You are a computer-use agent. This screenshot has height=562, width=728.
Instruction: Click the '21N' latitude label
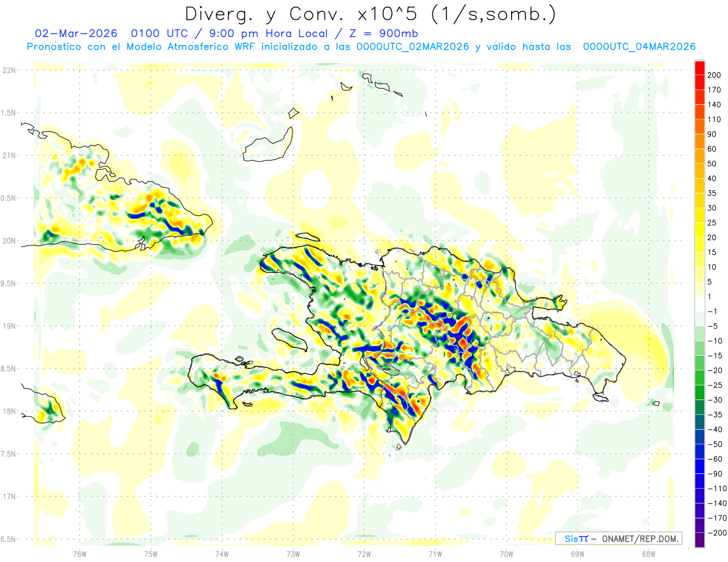tap(8, 155)
